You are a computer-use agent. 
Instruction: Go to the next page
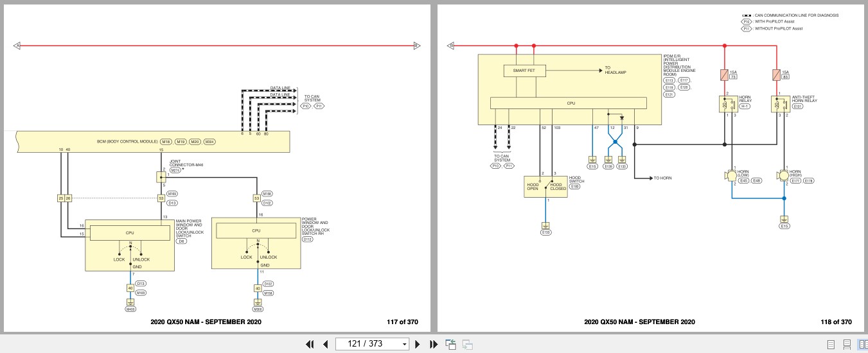point(418,344)
